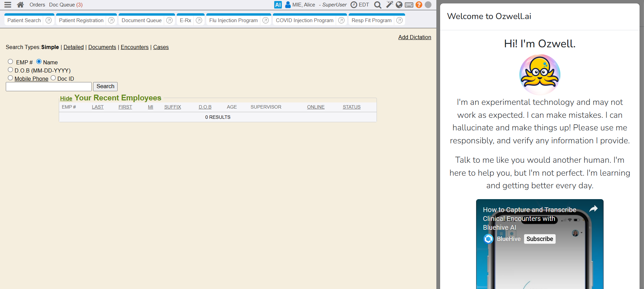The width and height of the screenshot is (644, 289).
Task: Open the orange help question icon
Action: click(x=419, y=5)
